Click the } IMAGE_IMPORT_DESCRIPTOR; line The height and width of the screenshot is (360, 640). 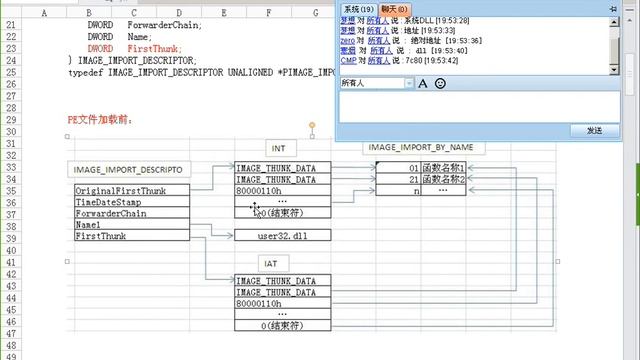click(132, 60)
